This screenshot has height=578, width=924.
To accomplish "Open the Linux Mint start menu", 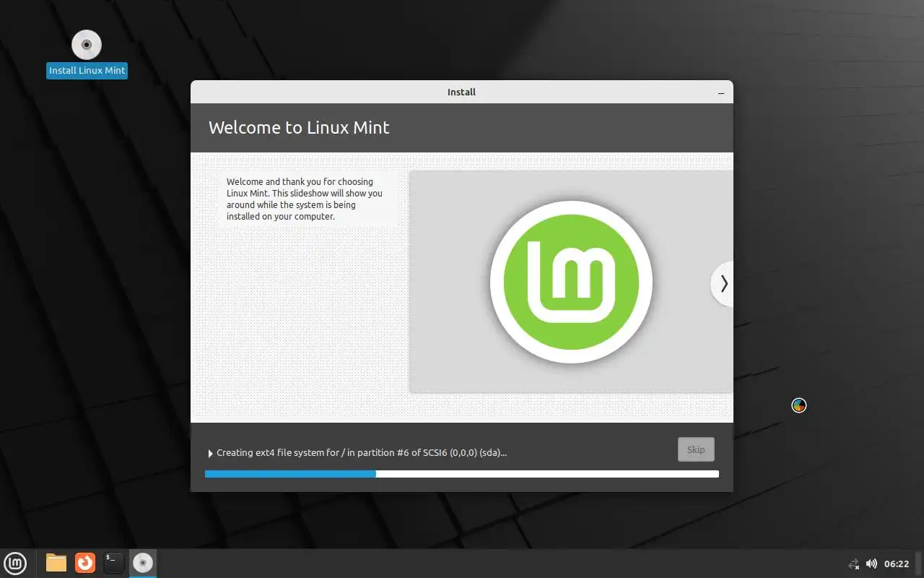I will click(15, 563).
